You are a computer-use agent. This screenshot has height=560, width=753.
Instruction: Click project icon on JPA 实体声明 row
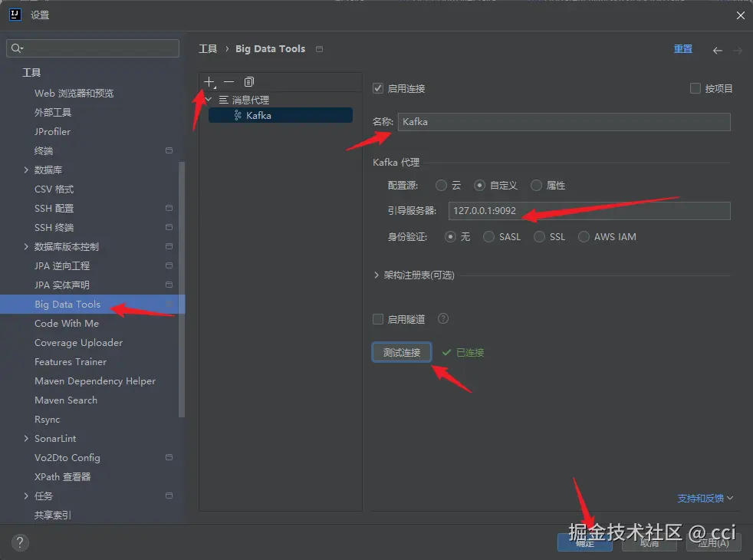pyautogui.click(x=169, y=285)
